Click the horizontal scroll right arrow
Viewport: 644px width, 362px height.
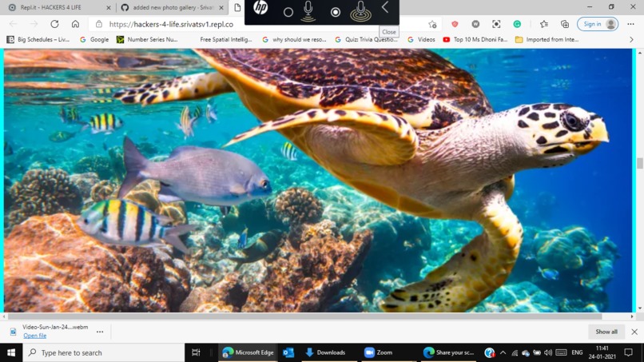633,316
